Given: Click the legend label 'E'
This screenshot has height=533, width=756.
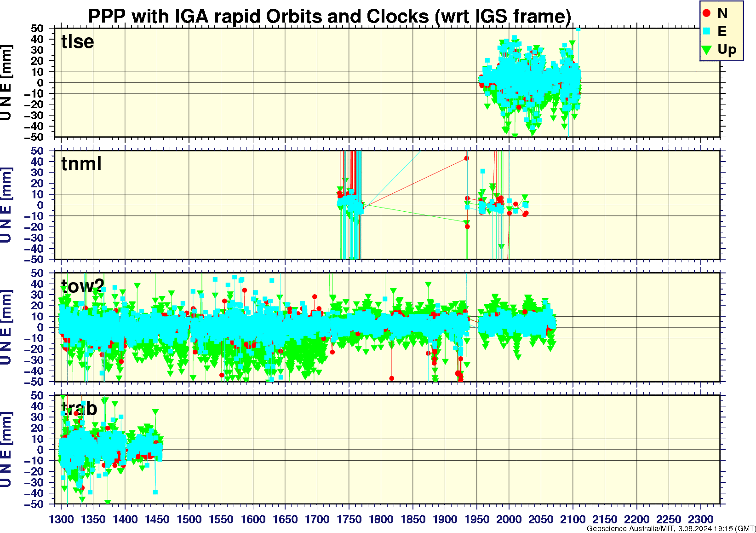Looking at the screenshot, I should (722, 31).
